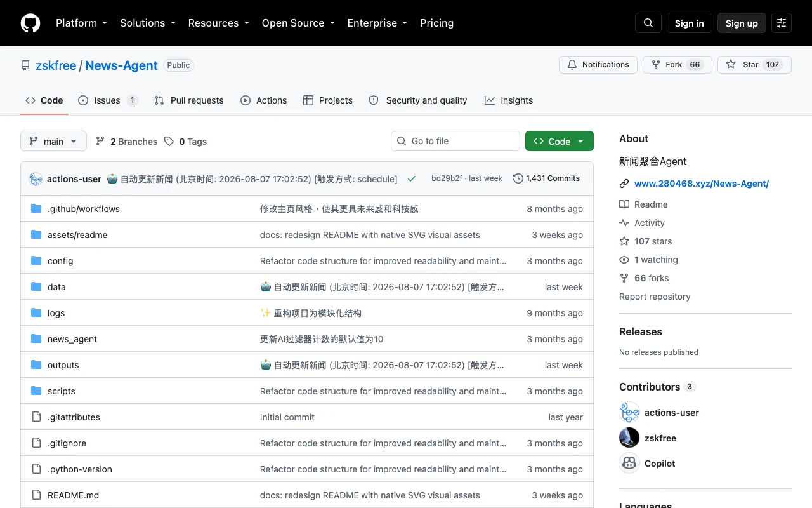Fork the repository with Fork button
Image resolution: width=812 pixels, height=508 pixels.
678,65
